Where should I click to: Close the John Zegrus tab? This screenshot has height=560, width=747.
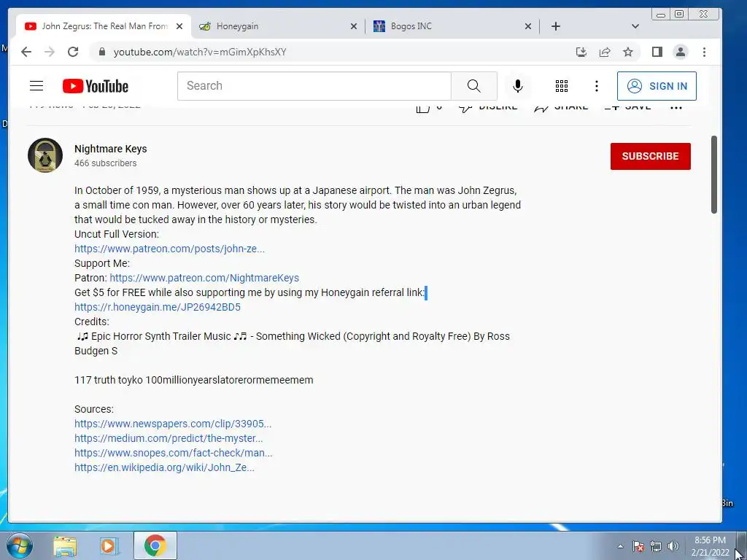pyautogui.click(x=179, y=26)
